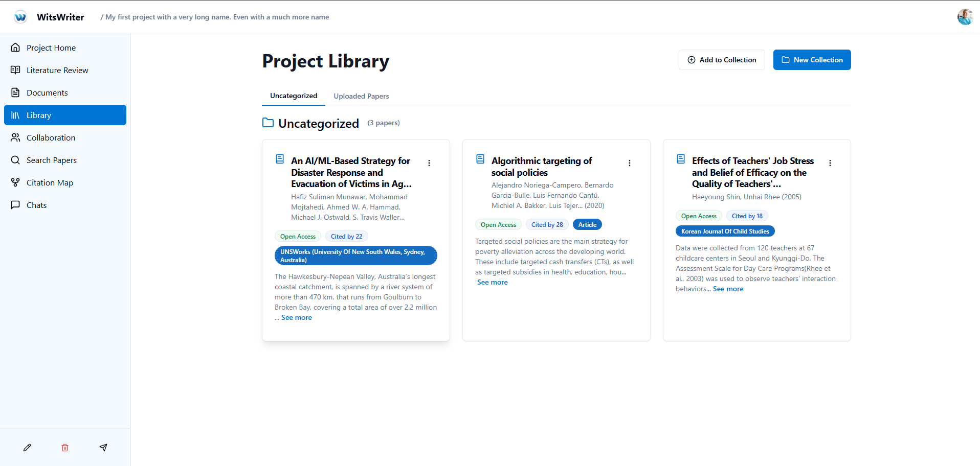Screen dimensions: 980x466
Task: Click the (3 papers) count text
Action: click(x=384, y=123)
